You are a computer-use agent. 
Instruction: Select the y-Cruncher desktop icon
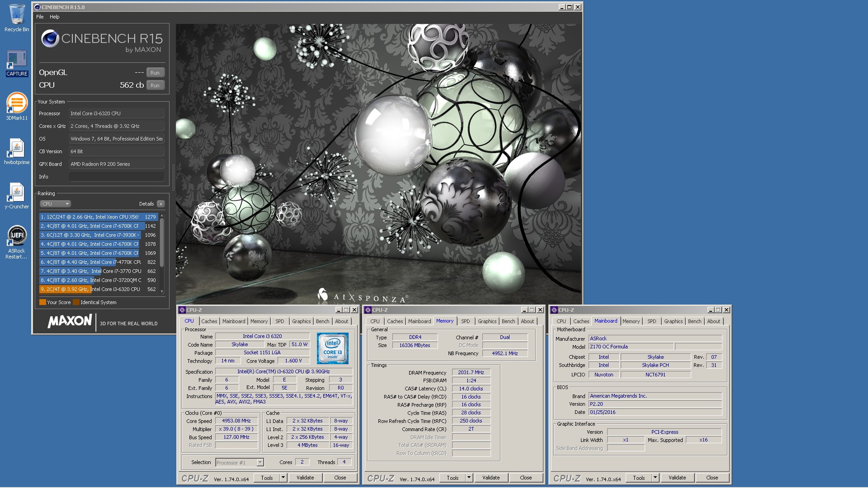coord(17,196)
